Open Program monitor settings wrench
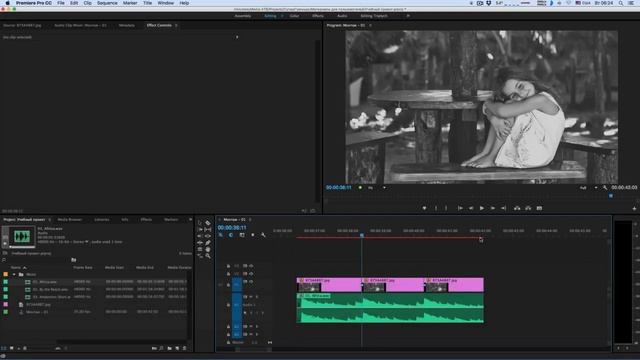 click(605, 188)
